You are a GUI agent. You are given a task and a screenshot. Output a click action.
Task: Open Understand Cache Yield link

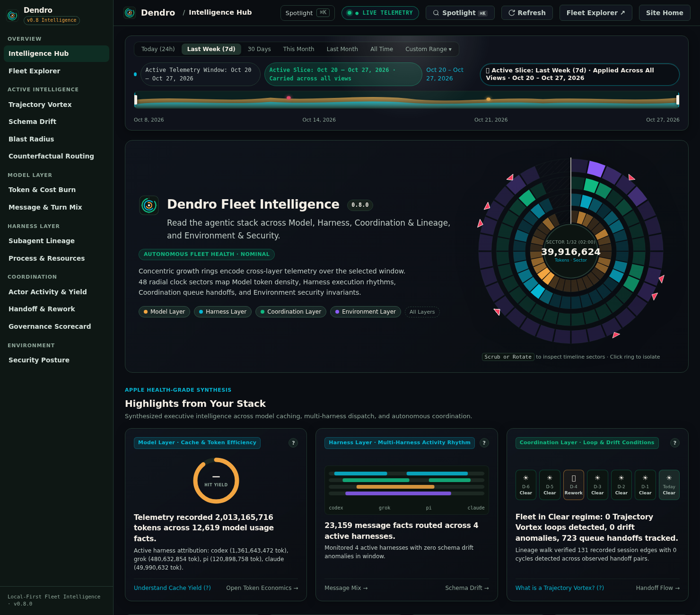(172, 588)
